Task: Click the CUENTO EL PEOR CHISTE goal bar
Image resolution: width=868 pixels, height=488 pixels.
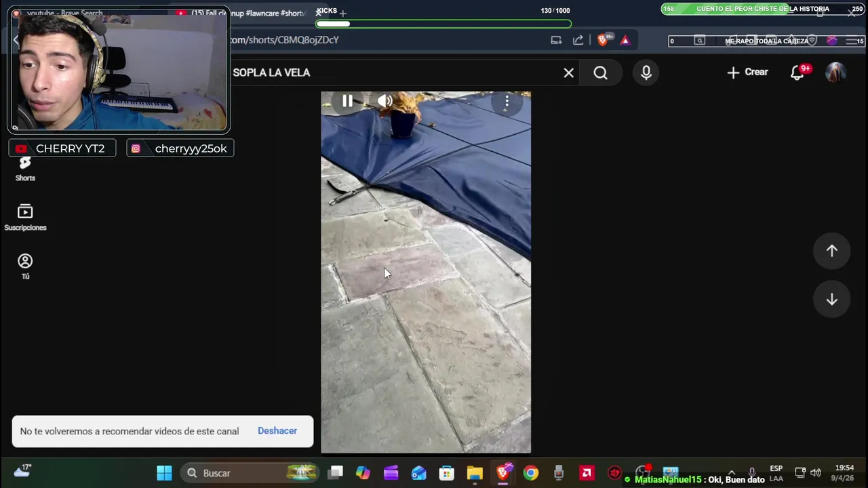Action: coord(763,9)
